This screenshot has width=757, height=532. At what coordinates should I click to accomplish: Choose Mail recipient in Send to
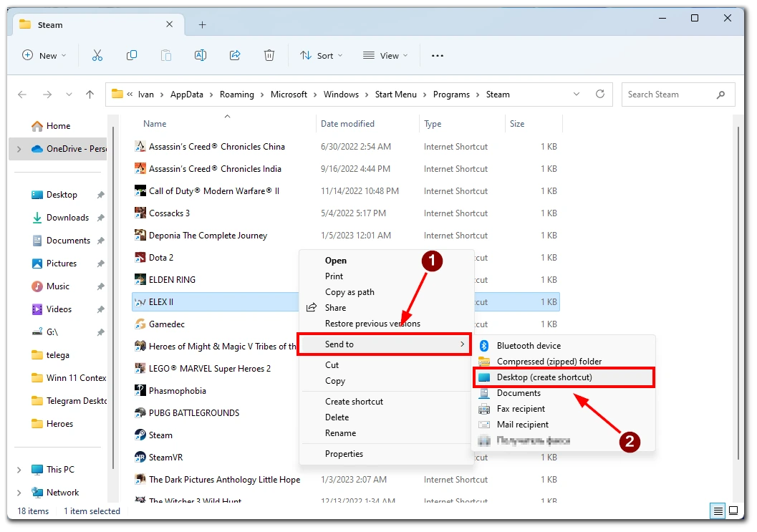point(523,425)
